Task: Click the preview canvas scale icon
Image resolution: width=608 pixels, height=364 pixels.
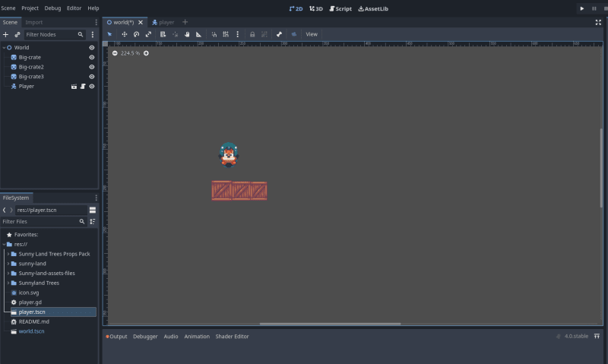Action: [294, 34]
